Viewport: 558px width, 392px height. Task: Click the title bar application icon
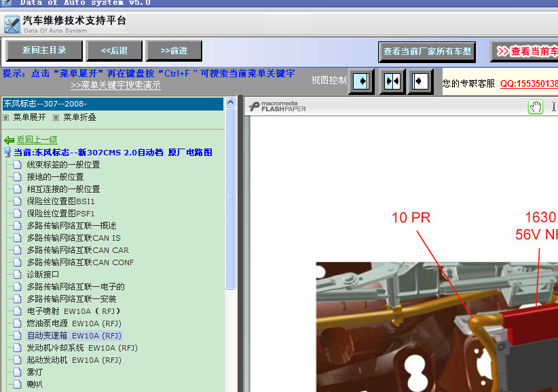[6, 3]
